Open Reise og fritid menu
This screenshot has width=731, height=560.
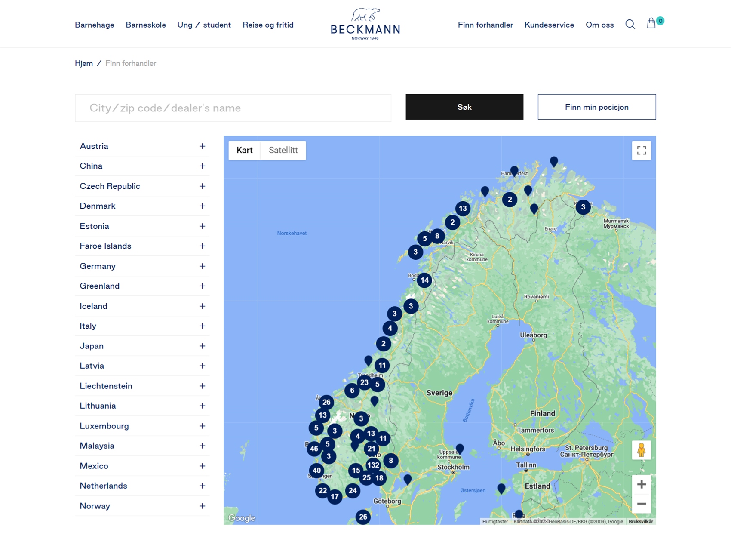click(268, 25)
